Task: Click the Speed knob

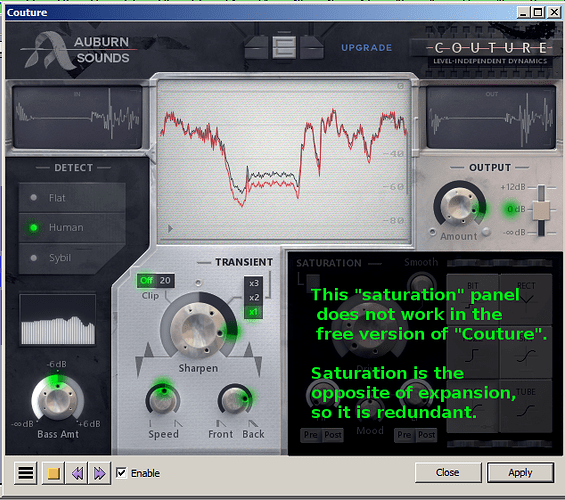Action: (x=163, y=400)
